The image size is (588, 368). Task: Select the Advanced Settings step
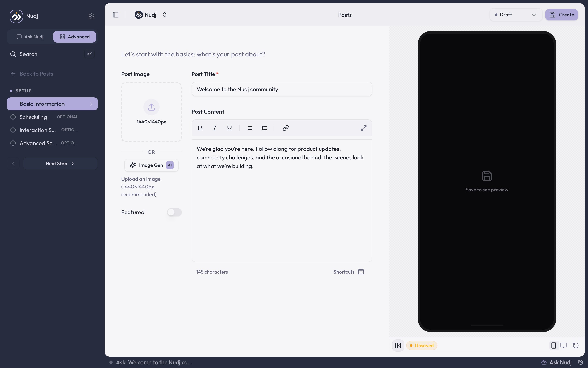[52, 143]
